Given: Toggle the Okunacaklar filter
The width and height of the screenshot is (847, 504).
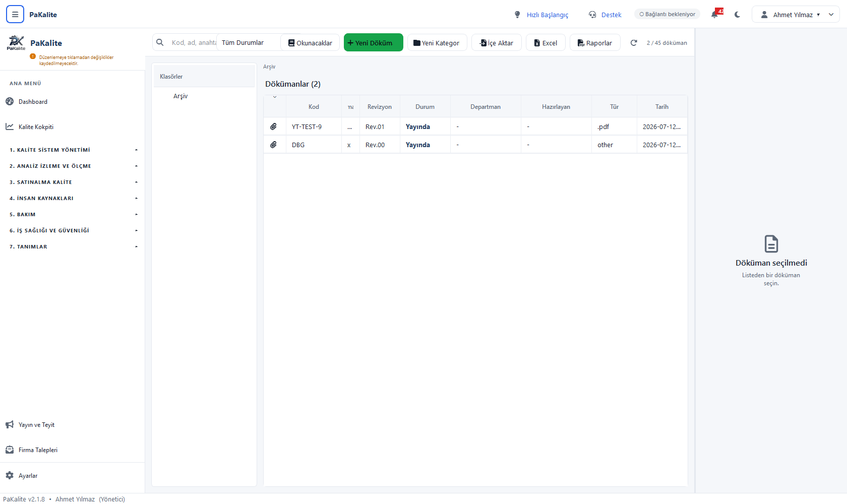Looking at the screenshot, I should pyautogui.click(x=310, y=43).
